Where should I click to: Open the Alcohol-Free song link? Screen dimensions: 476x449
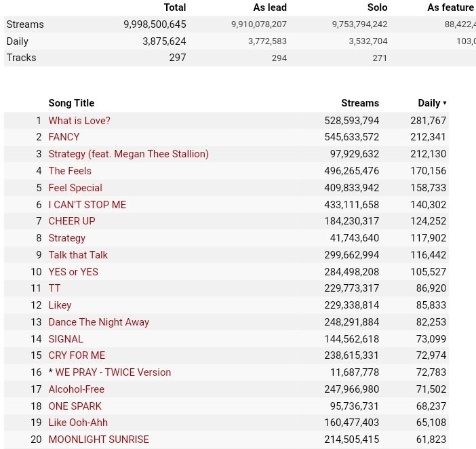pos(76,389)
